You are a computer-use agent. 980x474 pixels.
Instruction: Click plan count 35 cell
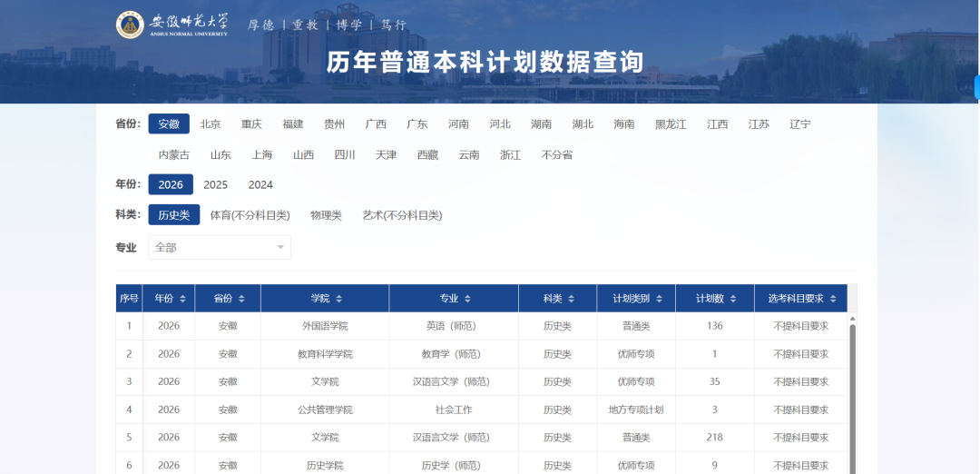point(715,381)
